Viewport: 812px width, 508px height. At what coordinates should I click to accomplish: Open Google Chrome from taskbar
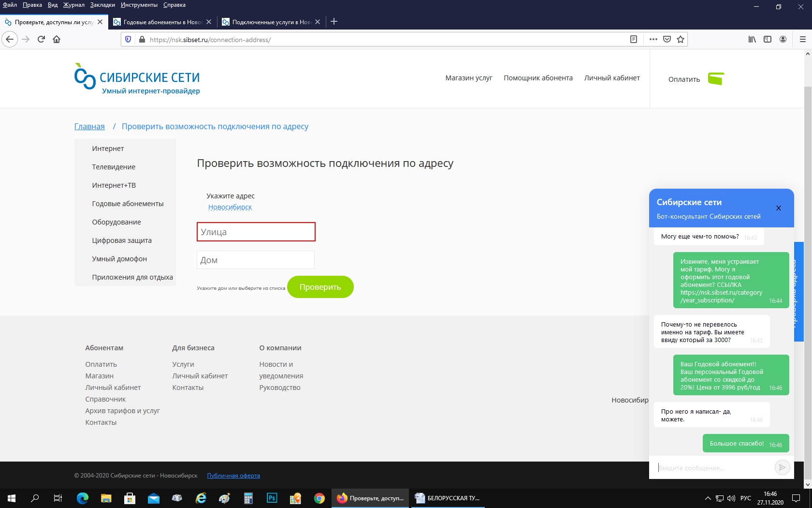tap(319, 498)
